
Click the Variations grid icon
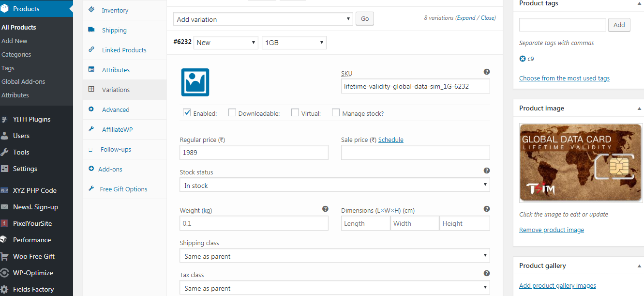pos(91,89)
